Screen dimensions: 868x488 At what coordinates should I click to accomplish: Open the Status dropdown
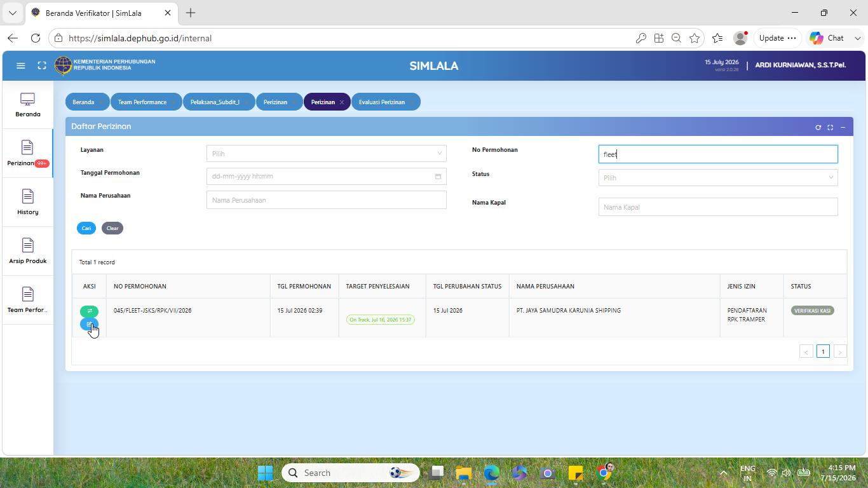click(718, 177)
